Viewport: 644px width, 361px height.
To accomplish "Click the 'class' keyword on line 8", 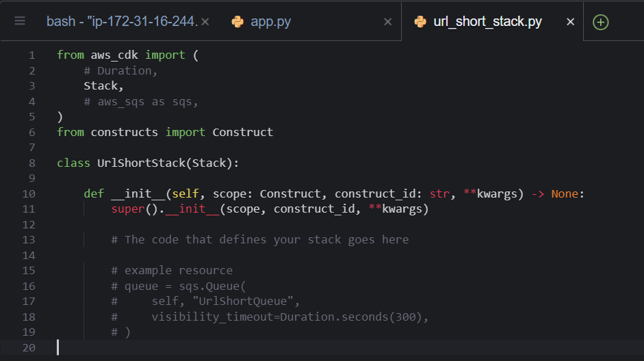I will [x=73, y=163].
